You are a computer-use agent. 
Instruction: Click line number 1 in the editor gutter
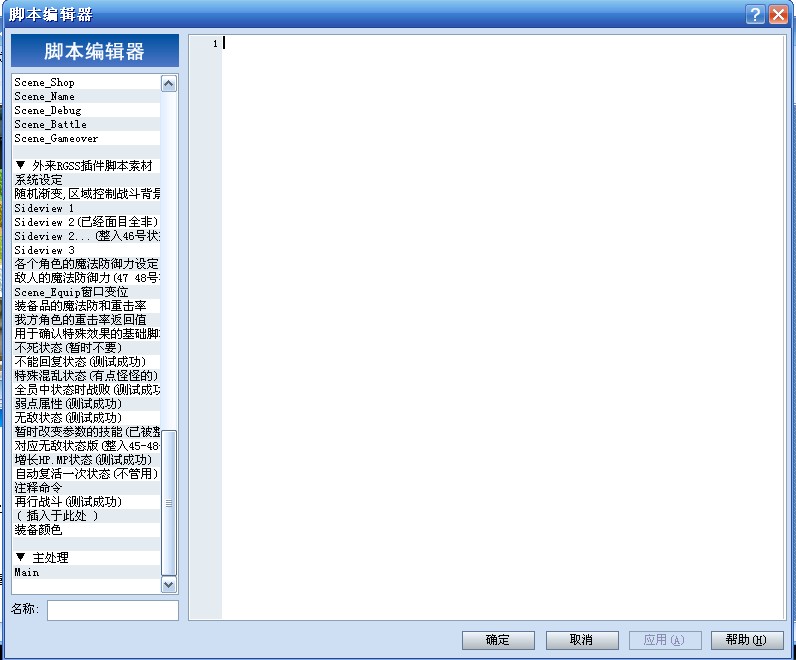[x=215, y=44]
